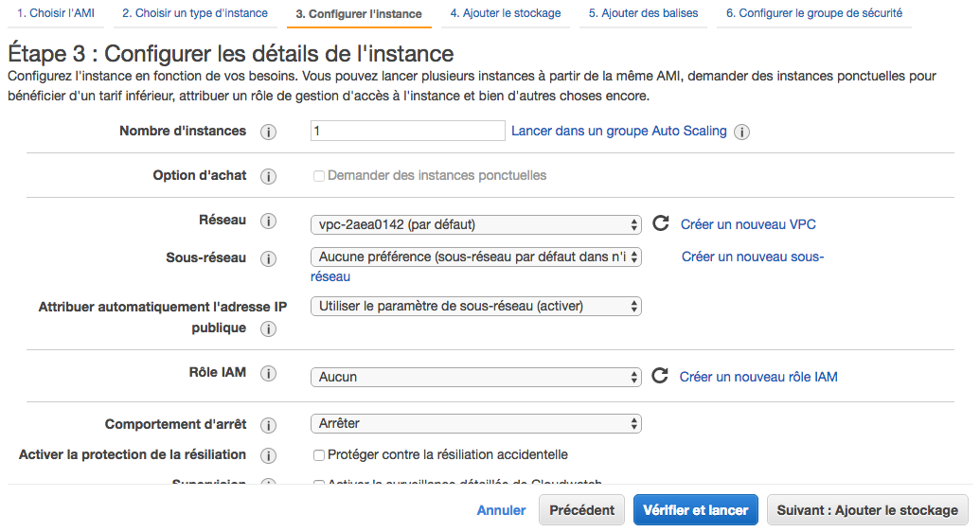This screenshot has width=980, height=532.
Task: Switch to 6. Configurer le groupe de sécurité
Action: tap(813, 13)
